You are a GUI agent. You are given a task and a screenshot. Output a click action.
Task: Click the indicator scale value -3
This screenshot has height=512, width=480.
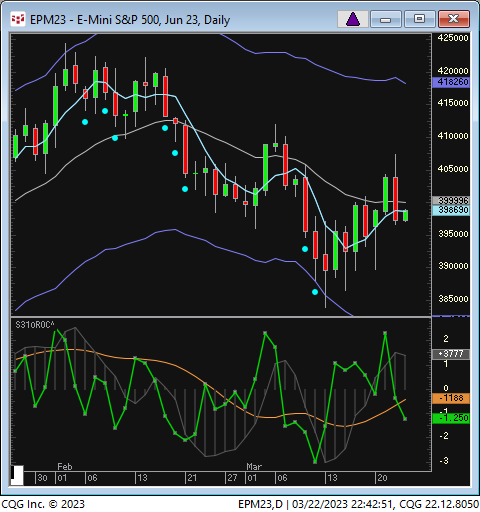pyautogui.click(x=444, y=461)
